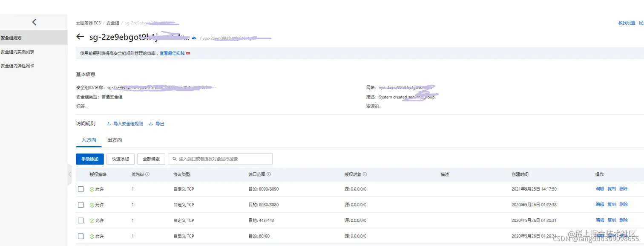Open the info icon next to 端口范围
The height and width of the screenshot is (246, 644).
pyautogui.click(x=269, y=174)
